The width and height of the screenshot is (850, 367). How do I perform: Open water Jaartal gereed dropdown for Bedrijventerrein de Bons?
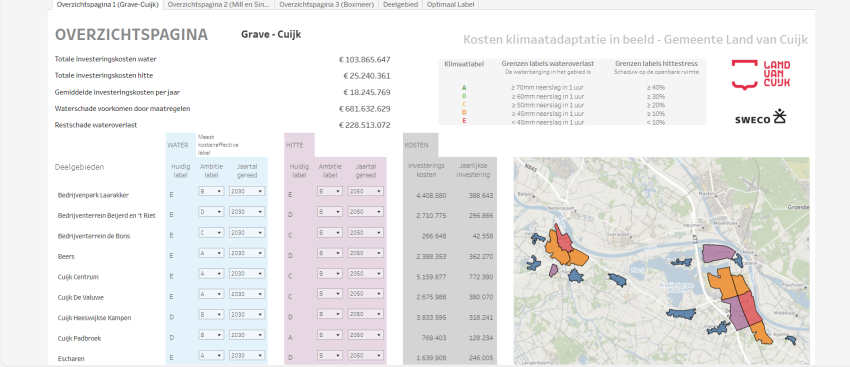coord(247,233)
